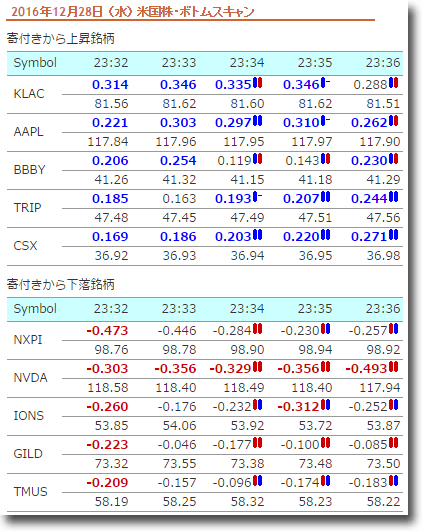Click the 23:36 header in the 下落銘柄 table
The height and width of the screenshot is (532, 425).
(383, 309)
